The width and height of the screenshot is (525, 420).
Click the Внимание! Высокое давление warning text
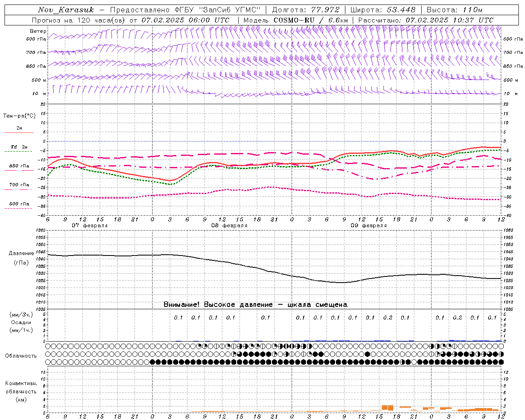coord(256,305)
